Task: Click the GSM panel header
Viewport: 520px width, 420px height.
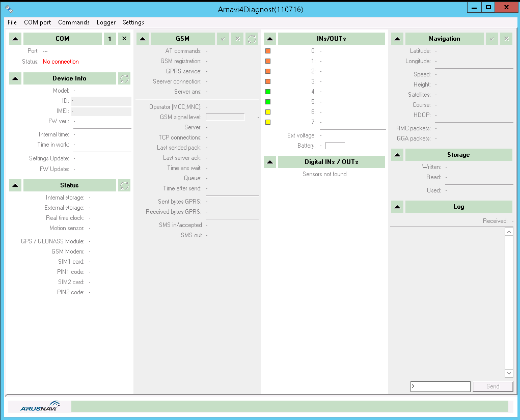Action: 183,39
